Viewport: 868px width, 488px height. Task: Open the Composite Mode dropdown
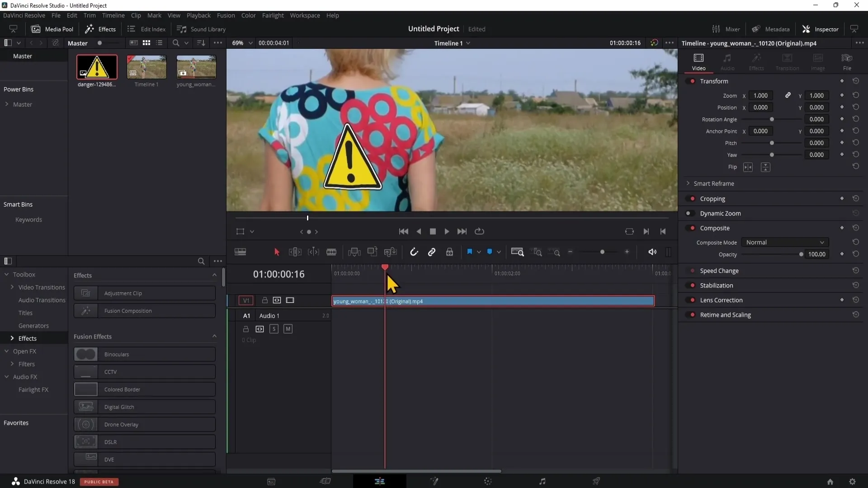pos(784,243)
